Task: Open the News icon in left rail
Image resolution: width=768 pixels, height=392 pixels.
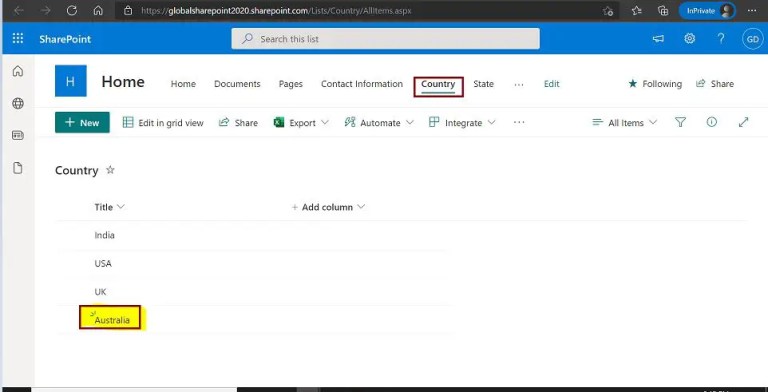Action: pyautogui.click(x=18, y=136)
